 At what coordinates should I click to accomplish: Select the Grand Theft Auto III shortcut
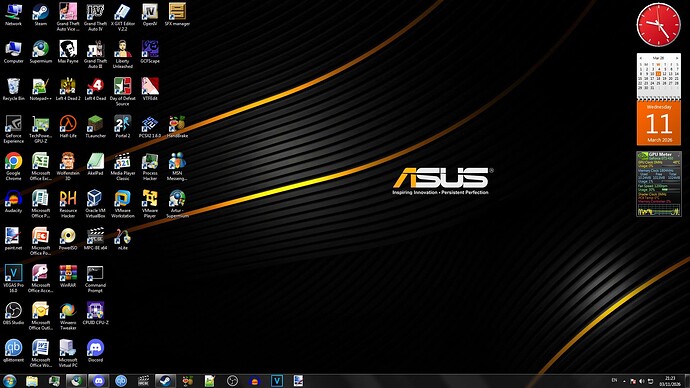click(95, 55)
